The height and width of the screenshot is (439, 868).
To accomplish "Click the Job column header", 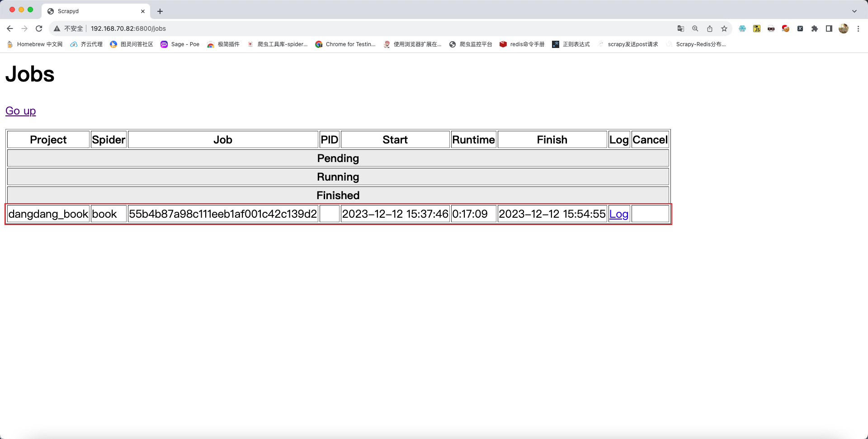I will (223, 140).
